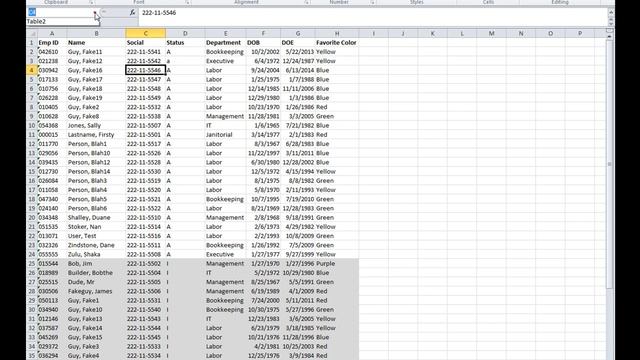Select the name cell Stoker, Nan

click(96, 227)
